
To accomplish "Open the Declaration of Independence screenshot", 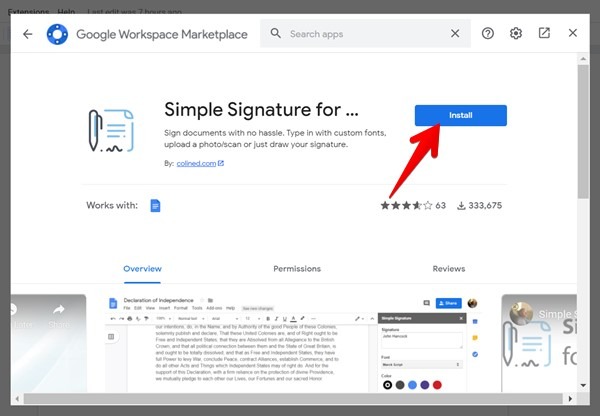I will coord(293,343).
